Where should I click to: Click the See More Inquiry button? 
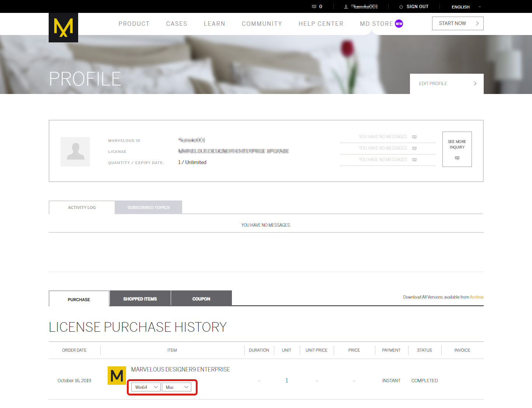457,149
